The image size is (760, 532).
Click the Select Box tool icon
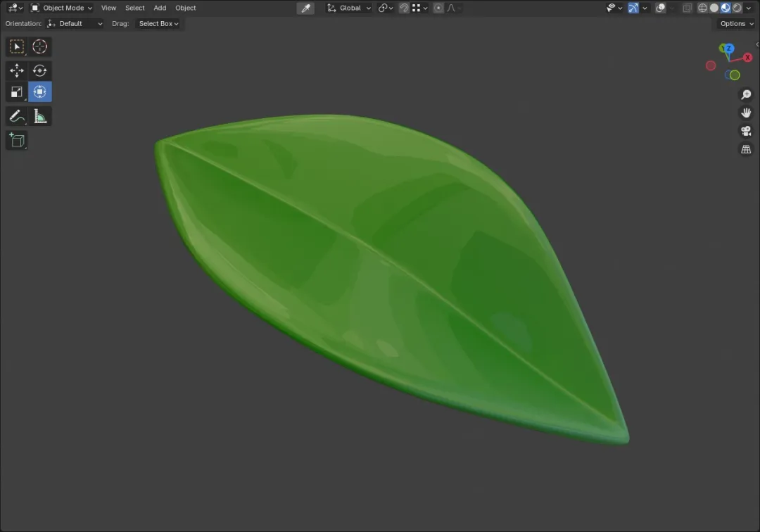pos(16,46)
